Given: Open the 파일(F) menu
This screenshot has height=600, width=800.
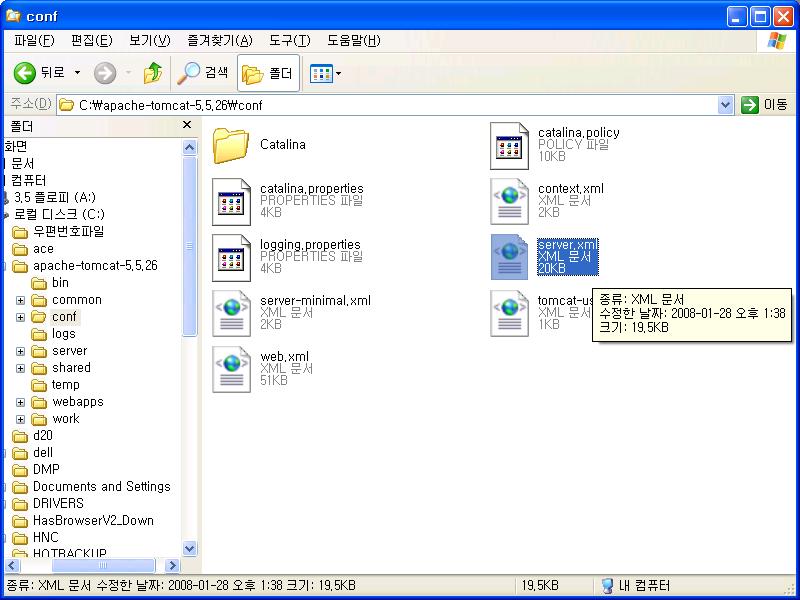Looking at the screenshot, I should [x=34, y=40].
